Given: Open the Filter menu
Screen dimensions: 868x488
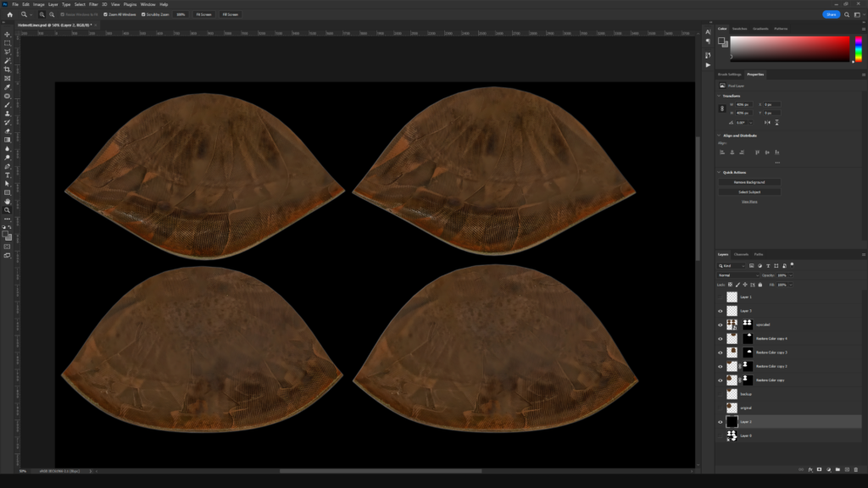Looking at the screenshot, I should [x=93, y=4].
